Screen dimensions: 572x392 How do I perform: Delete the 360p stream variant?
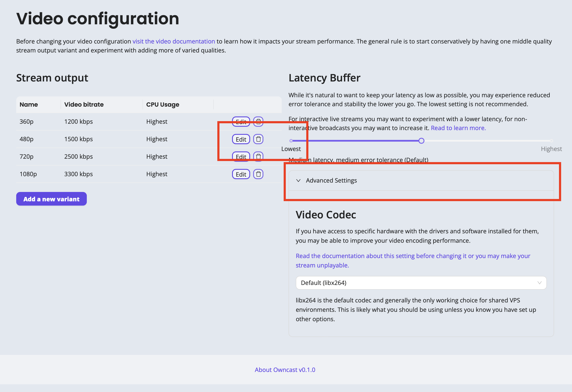point(258,121)
